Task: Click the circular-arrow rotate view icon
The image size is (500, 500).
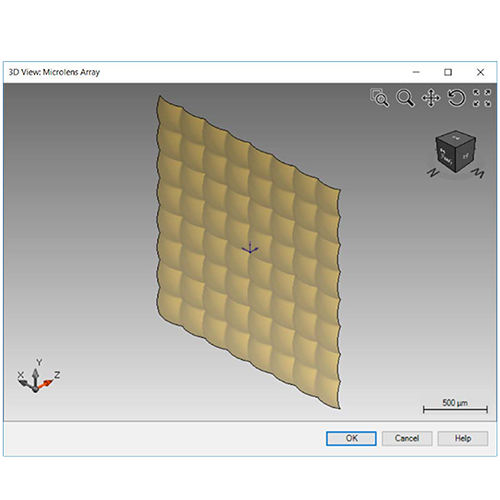Action: coord(456,98)
